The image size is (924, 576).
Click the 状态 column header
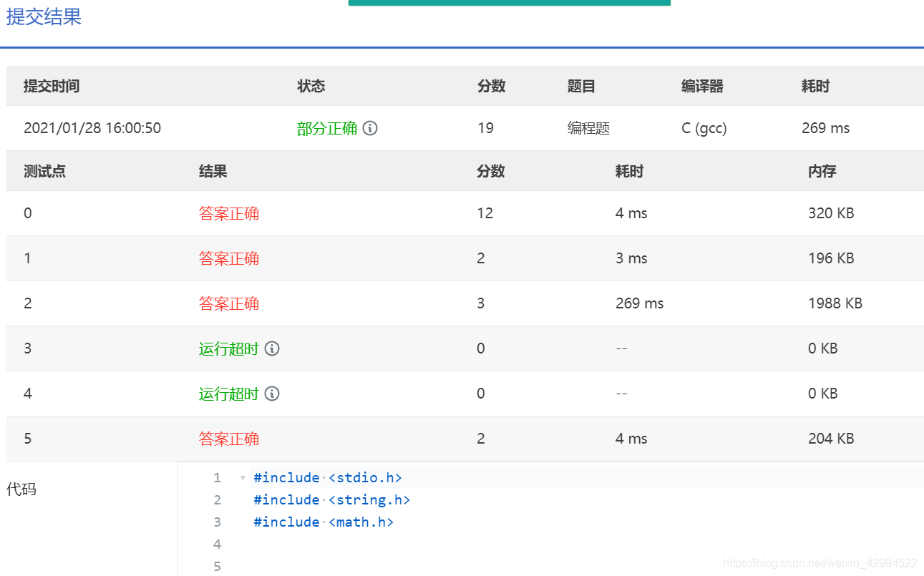(311, 87)
